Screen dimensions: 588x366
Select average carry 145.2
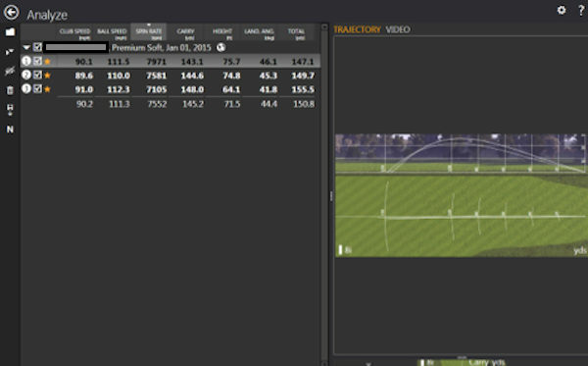coord(193,104)
